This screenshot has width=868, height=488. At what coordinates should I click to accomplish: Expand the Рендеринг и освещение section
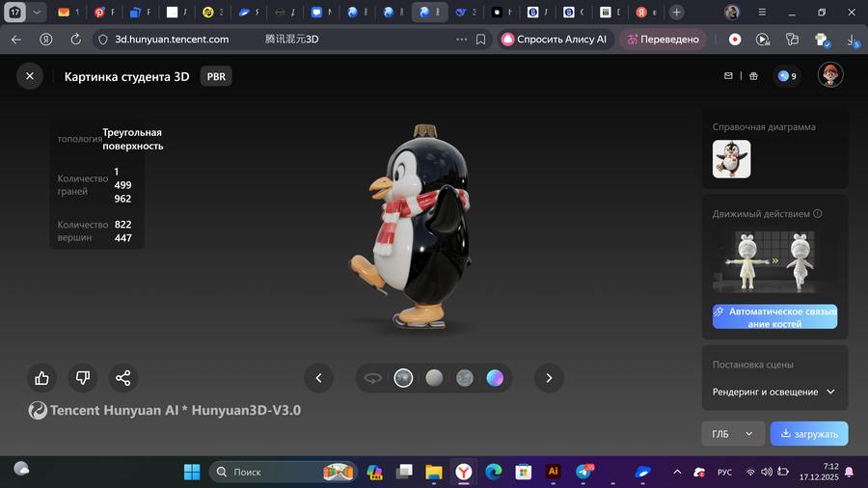pos(773,392)
